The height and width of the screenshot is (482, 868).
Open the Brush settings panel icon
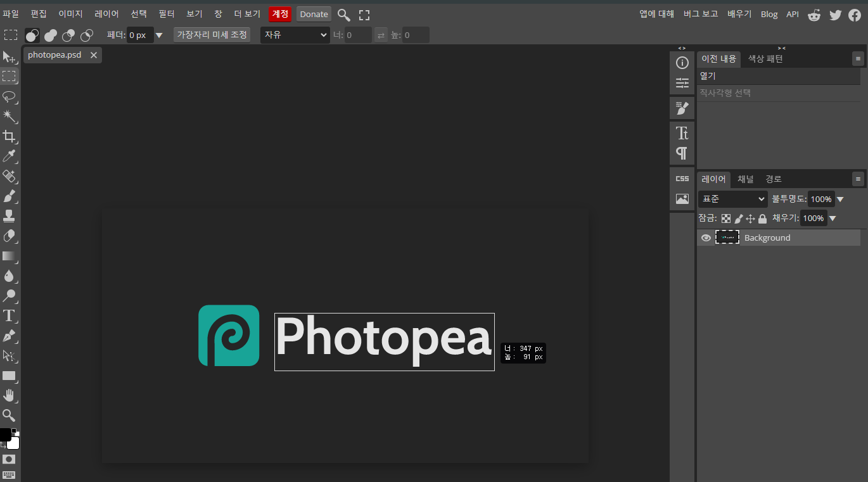682,108
